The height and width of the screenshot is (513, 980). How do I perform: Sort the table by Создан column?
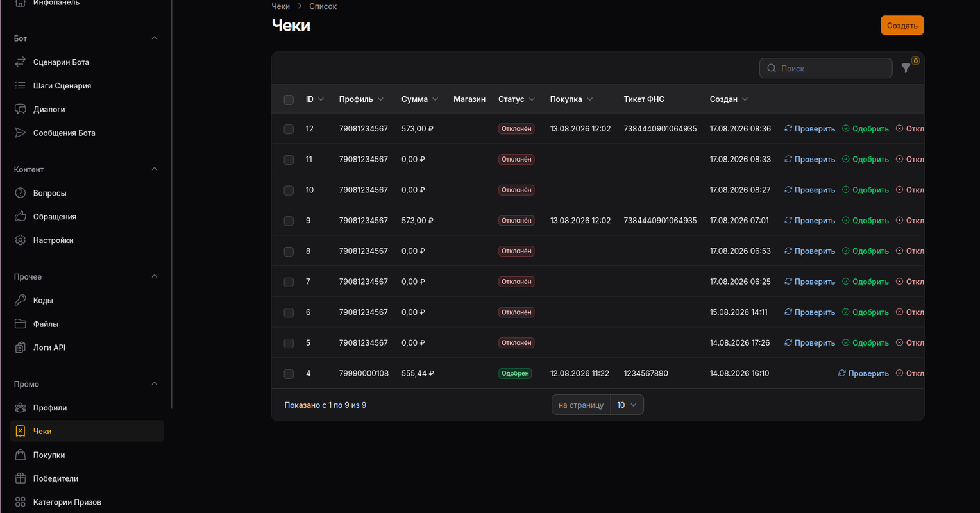click(x=729, y=99)
